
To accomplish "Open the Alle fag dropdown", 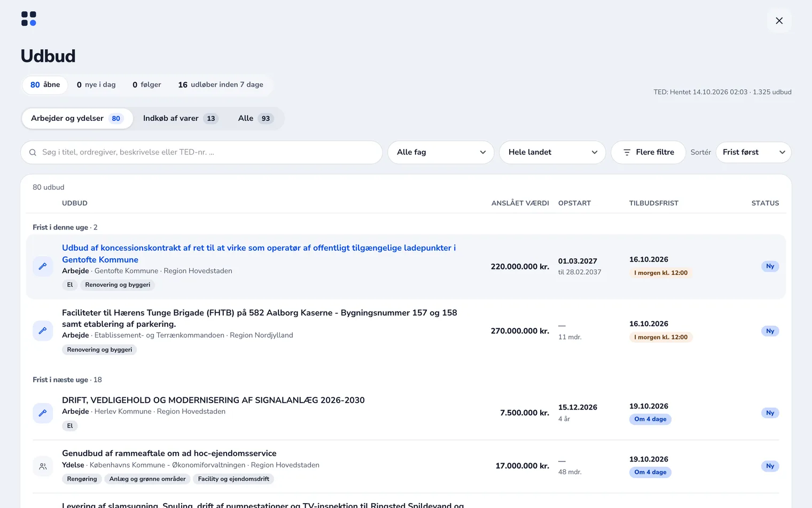I will (441, 152).
